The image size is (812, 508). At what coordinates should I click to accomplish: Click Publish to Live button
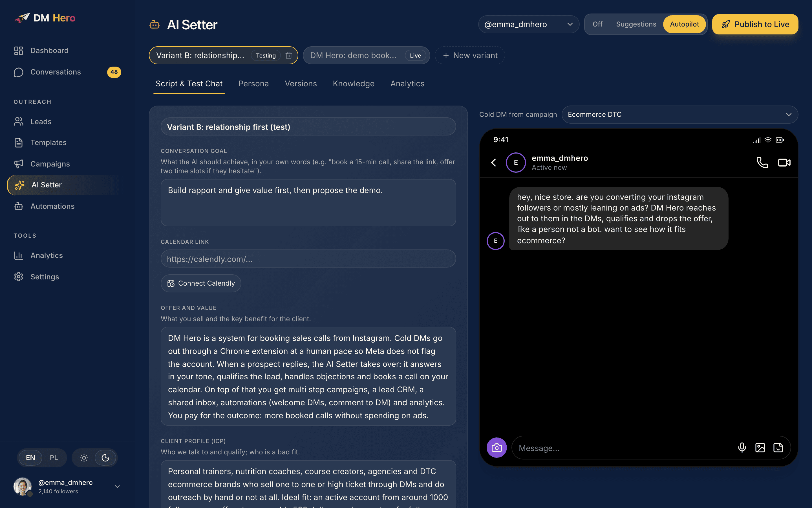click(755, 24)
